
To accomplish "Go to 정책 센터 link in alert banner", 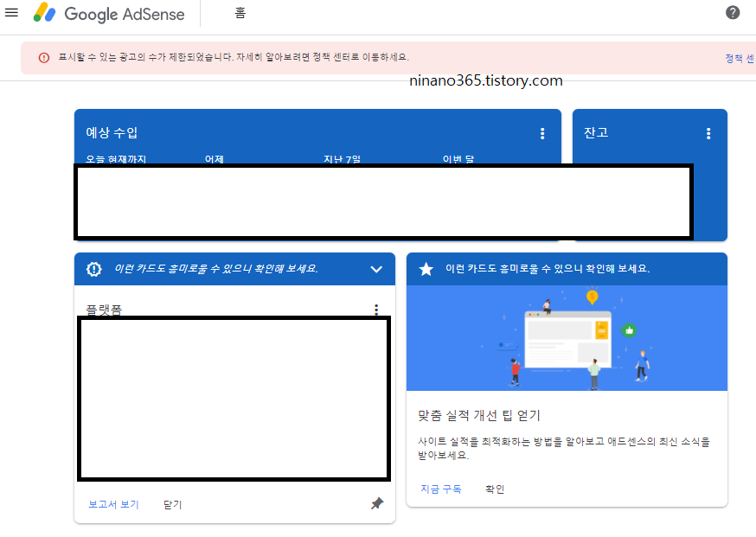I will (740, 58).
